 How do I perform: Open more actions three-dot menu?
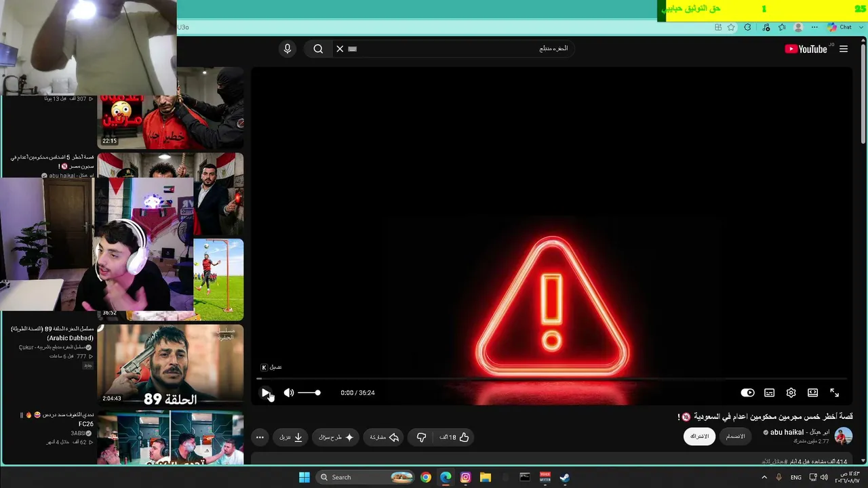(x=260, y=437)
